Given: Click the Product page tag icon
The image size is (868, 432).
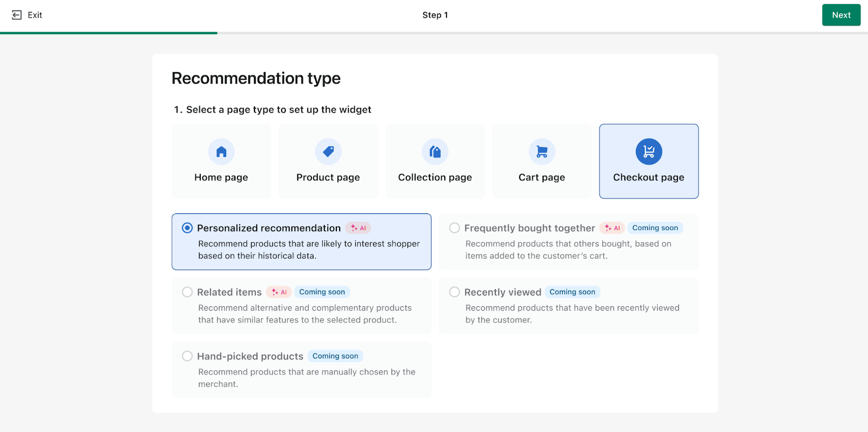Looking at the screenshot, I should pyautogui.click(x=328, y=151).
